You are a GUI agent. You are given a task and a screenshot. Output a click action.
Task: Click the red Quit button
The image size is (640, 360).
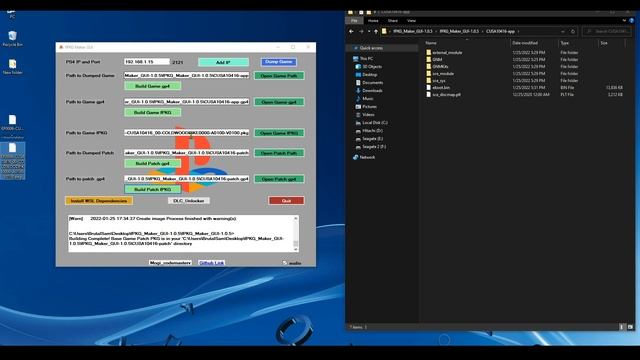(286, 200)
